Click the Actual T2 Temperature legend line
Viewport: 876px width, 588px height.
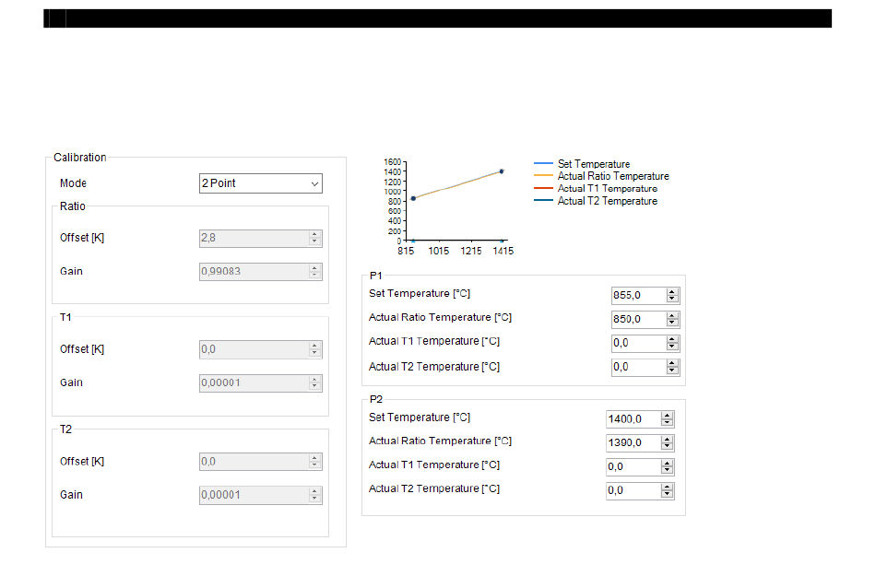coord(544,201)
